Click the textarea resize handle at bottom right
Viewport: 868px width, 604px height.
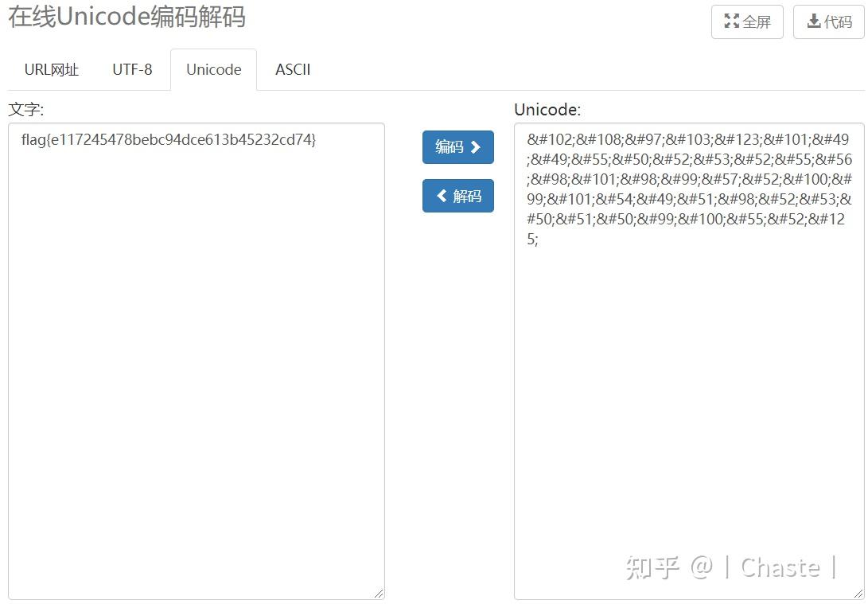coord(380,593)
